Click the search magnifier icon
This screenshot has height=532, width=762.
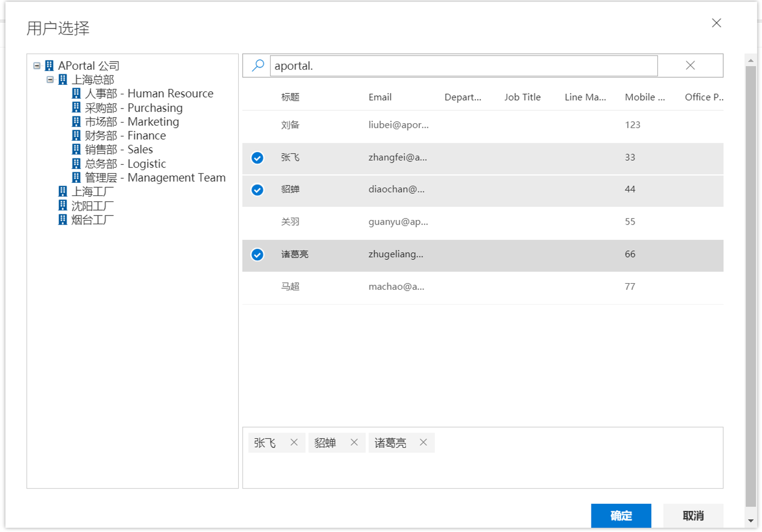tap(258, 65)
